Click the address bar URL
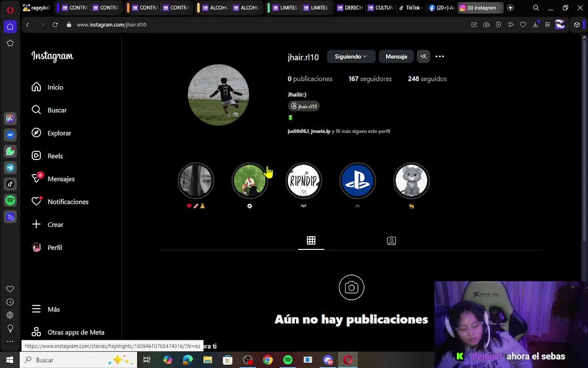This screenshot has width=588, height=368. point(111,25)
